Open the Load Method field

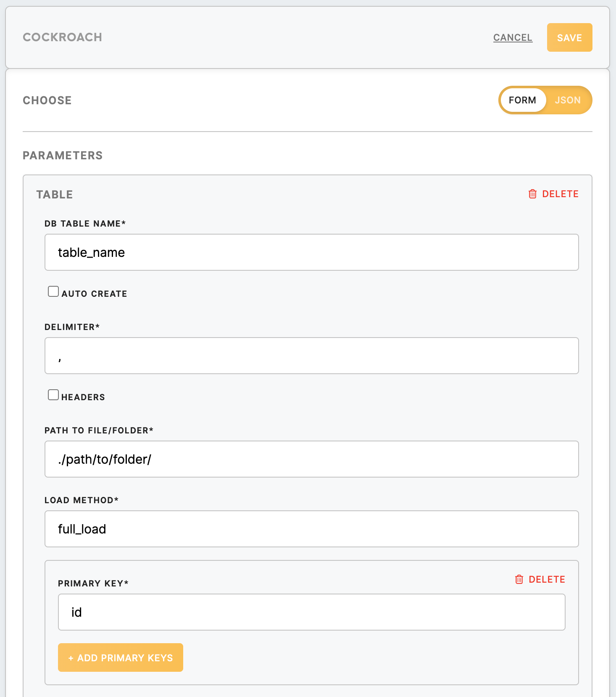[x=311, y=529]
